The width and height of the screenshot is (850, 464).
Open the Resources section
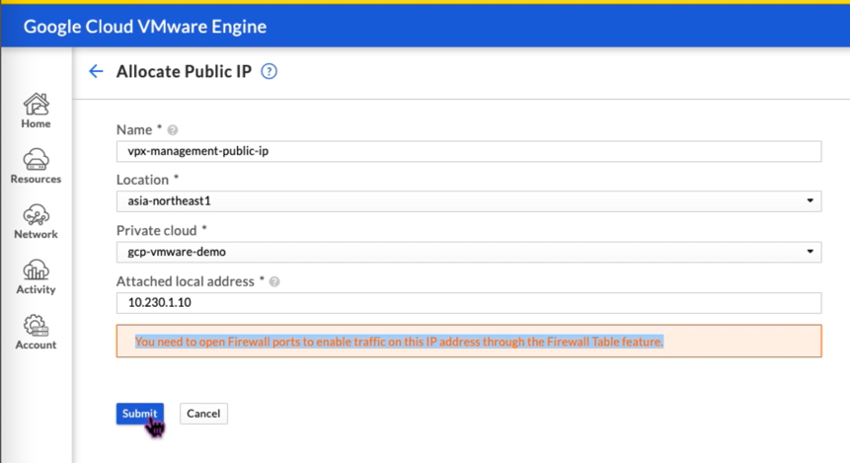coord(36,166)
